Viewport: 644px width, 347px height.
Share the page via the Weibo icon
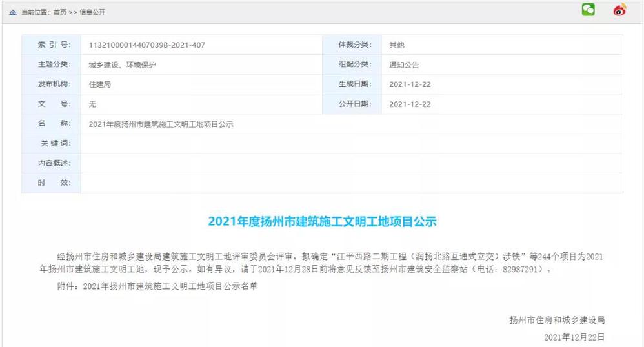pyautogui.click(x=619, y=10)
